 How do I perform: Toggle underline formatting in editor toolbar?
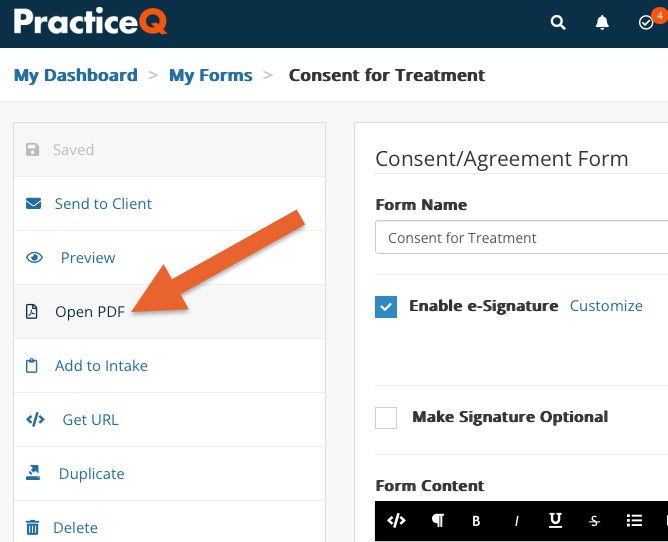click(555, 520)
